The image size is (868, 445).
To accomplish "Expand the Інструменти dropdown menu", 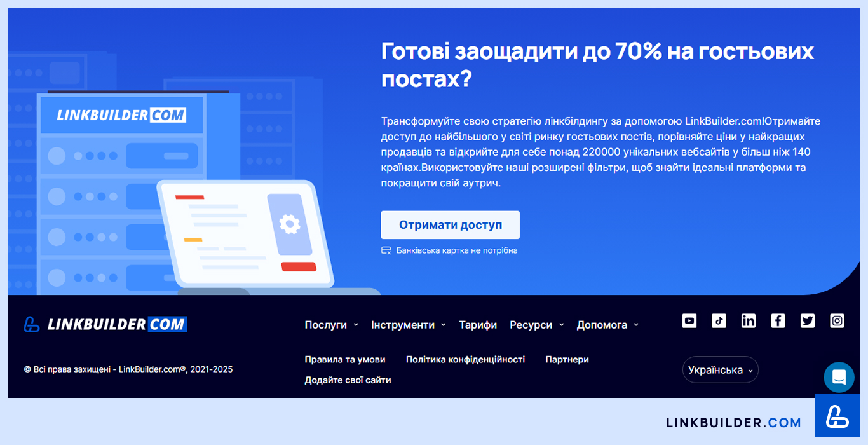I will pos(409,325).
